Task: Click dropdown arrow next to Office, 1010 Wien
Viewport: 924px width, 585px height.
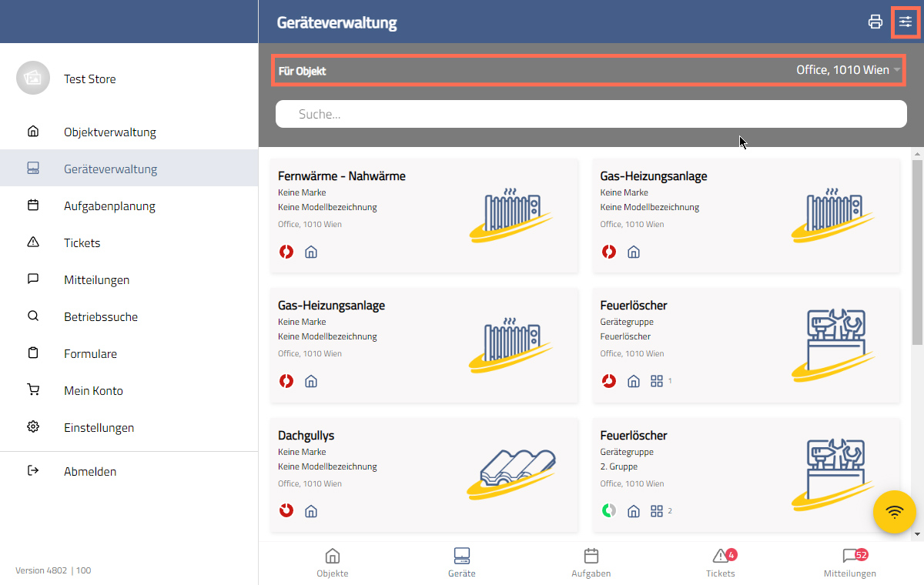Action: coord(897,71)
